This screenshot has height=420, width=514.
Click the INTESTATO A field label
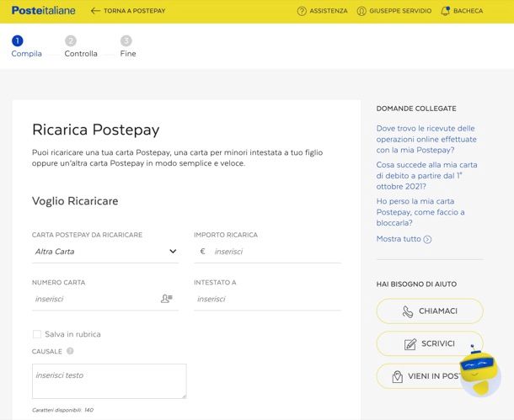215,283
